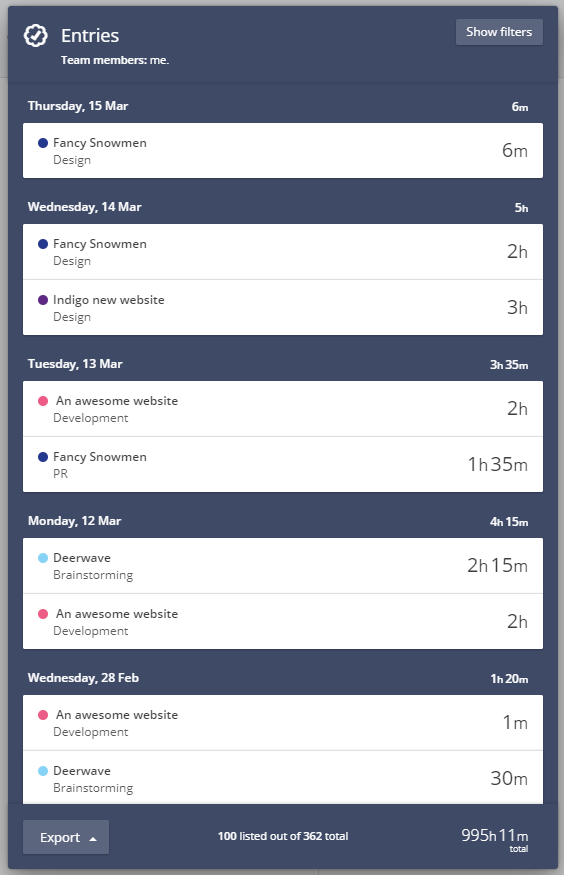This screenshot has width=564, height=875.
Task: Click the Thursday, 15 Mar day header
Action: pyautogui.click(x=78, y=106)
